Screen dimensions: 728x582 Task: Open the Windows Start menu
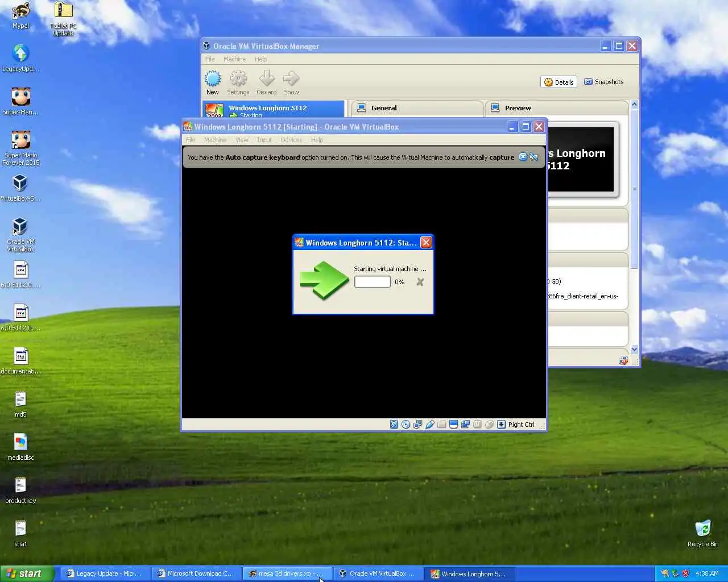tap(27, 573)
